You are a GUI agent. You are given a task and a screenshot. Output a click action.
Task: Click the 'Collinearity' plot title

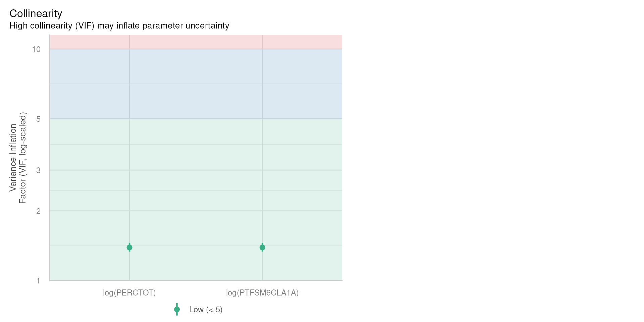36,13
